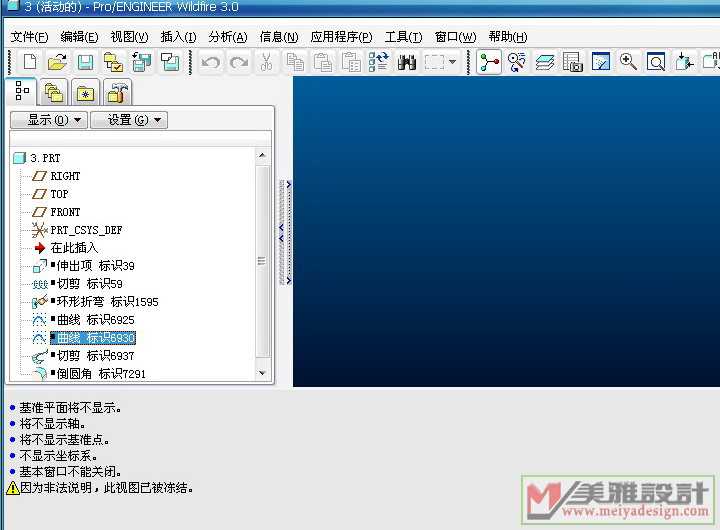This screenshot has width=720, height=530.
Task: Open a file using the folder icon
Action: tap(57, 62)
